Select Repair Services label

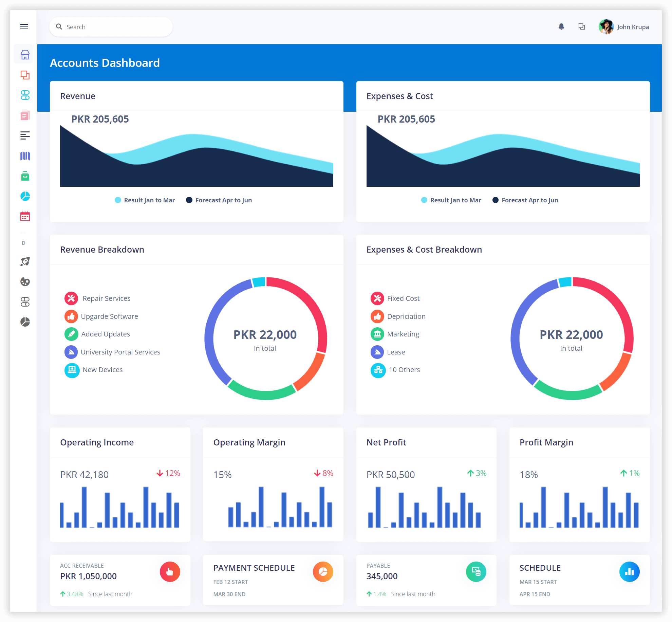107,298
